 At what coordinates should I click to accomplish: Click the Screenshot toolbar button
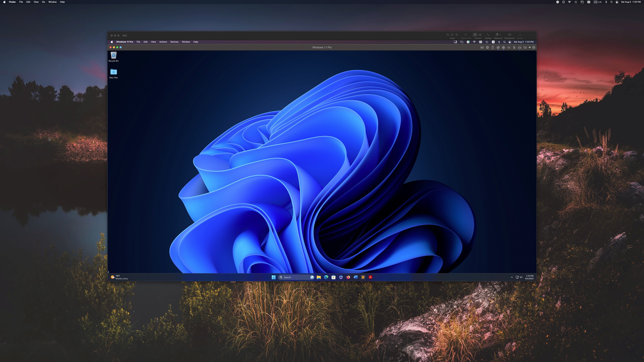(x=509, y=35)
